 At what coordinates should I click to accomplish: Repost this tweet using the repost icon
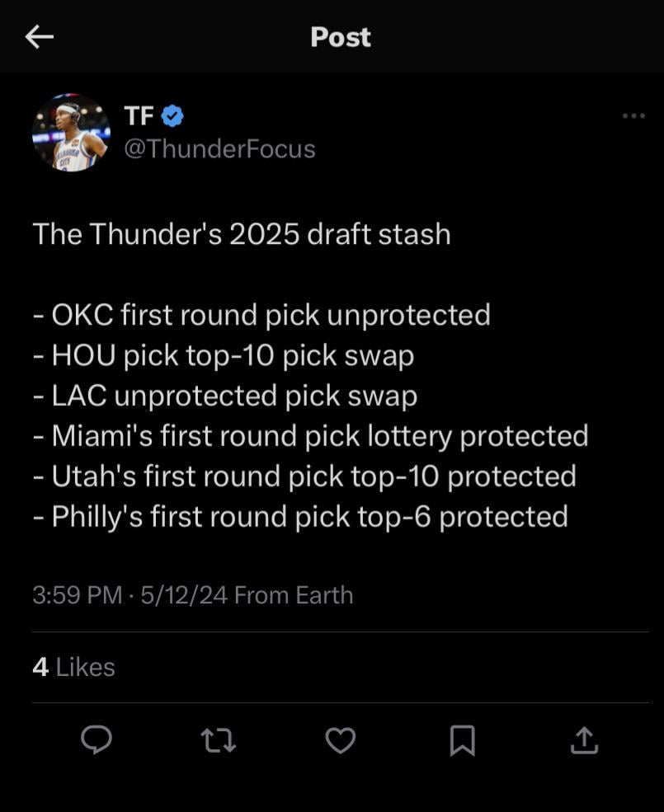coord(219,739)
